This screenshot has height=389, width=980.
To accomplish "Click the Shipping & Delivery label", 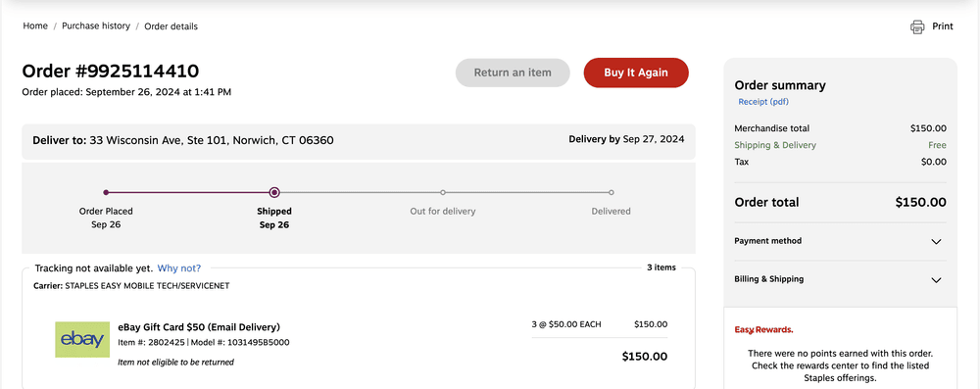I will [775, 145].
